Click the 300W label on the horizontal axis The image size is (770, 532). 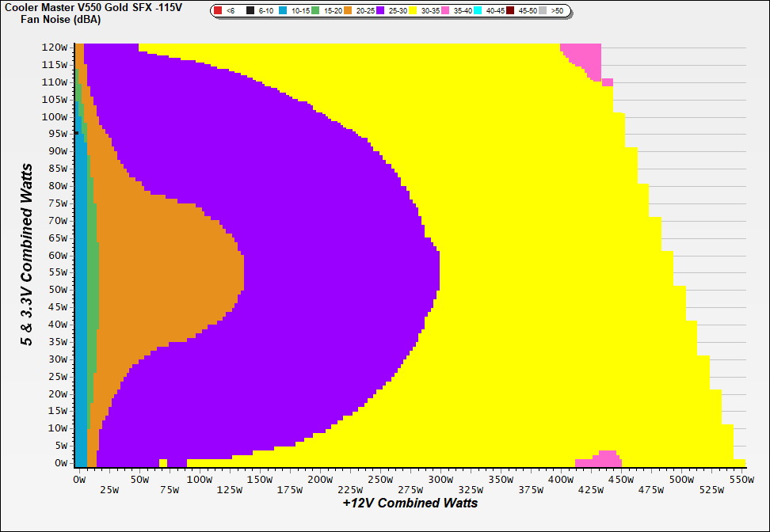pos(440,480)
